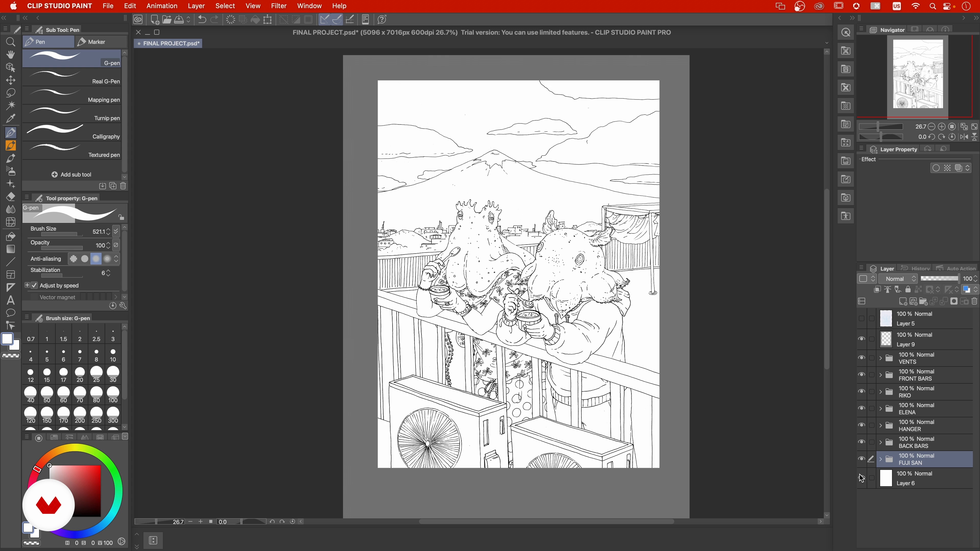
Task: Open the Filter menu
Action: click(278, 6)
